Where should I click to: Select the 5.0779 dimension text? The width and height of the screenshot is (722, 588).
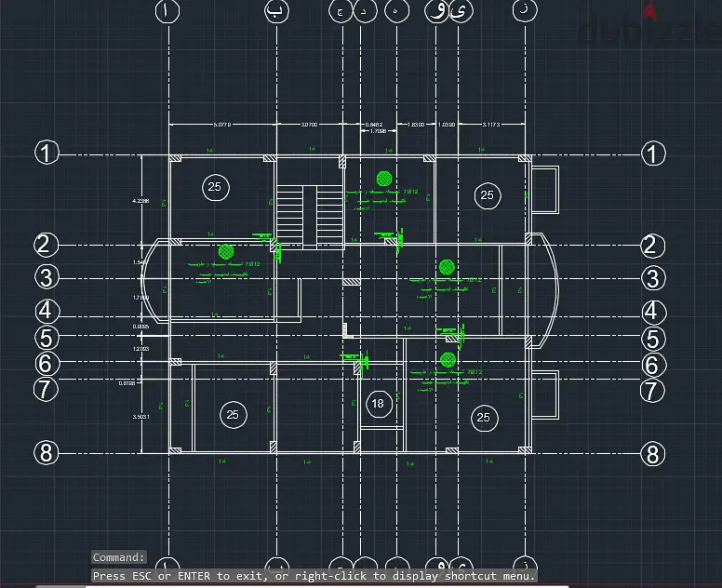(x=222, y=125)
